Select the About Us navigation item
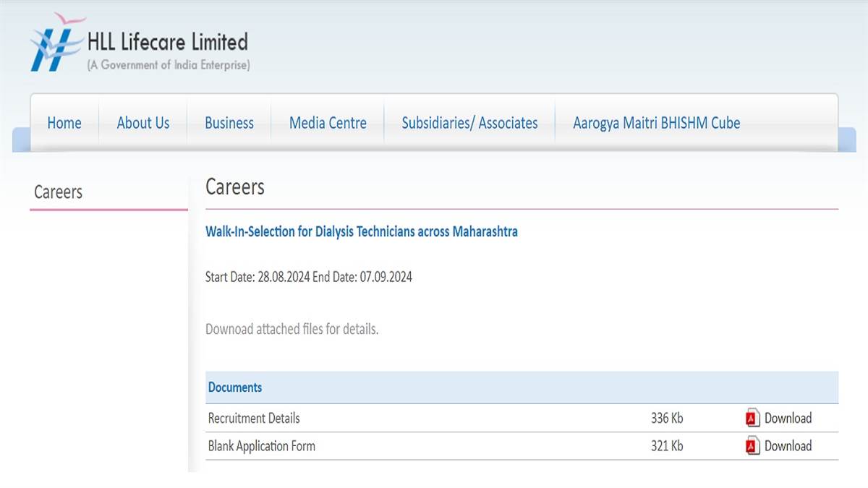 [x=142, y=123]
